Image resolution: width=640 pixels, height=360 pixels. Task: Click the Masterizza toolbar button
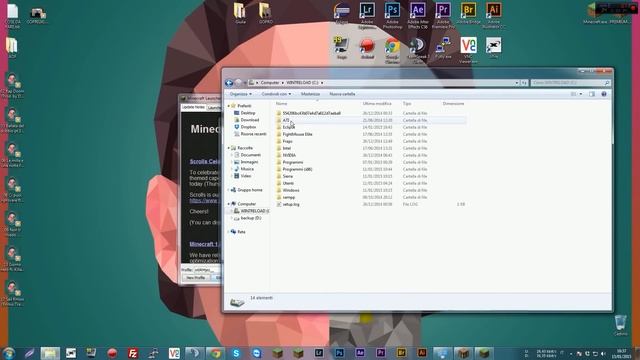(310, 94)
